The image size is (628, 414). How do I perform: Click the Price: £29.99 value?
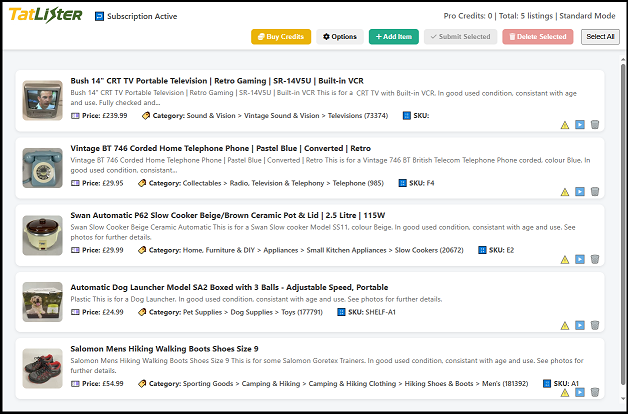tap(103, 250)
